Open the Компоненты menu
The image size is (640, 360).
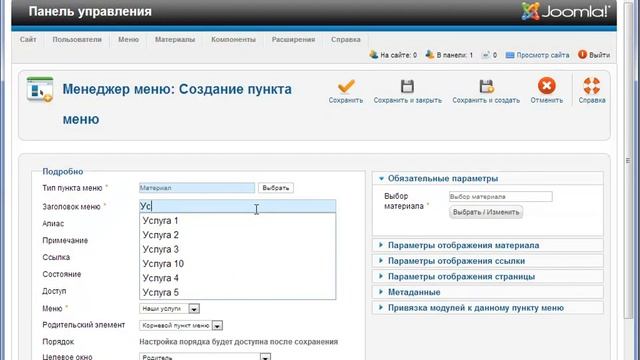click(233, 40)
